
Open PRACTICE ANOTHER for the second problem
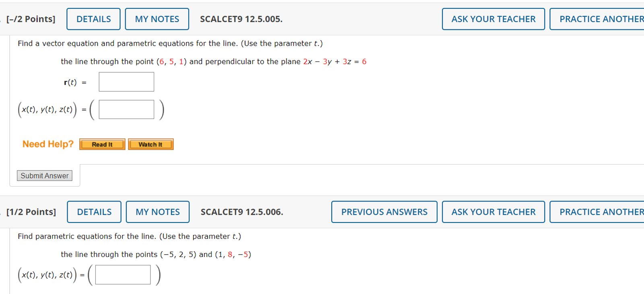pos(600,212)
